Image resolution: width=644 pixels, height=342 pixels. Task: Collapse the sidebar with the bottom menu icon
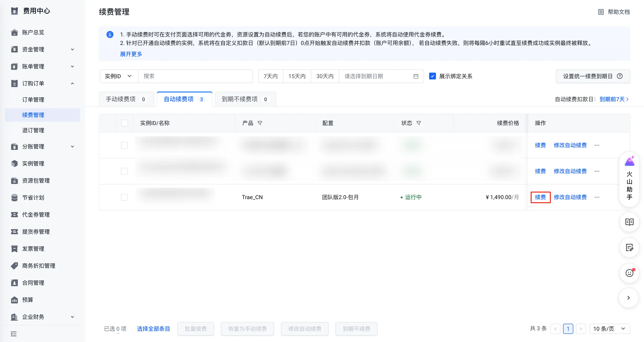pos(14,334)
